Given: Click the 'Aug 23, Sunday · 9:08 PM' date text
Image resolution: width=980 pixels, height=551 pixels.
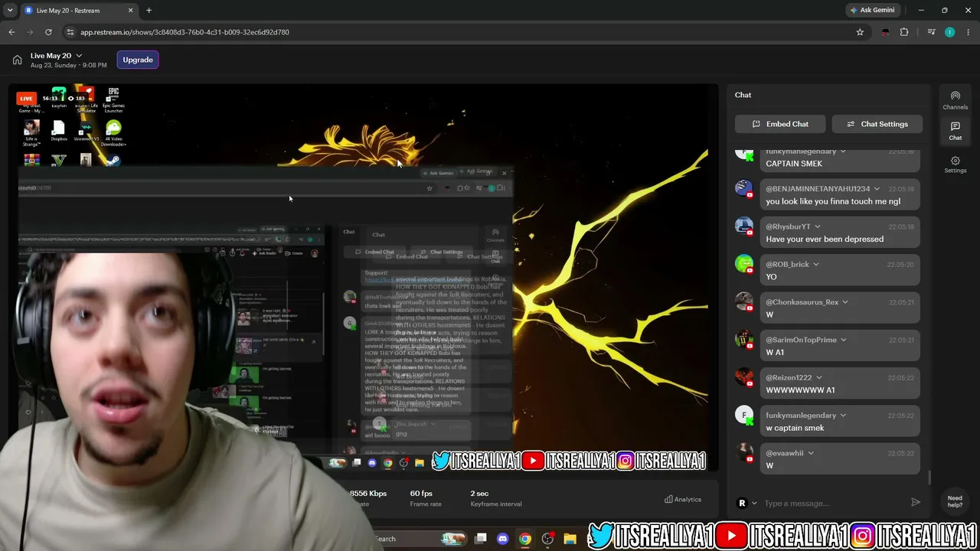Looking at the screenshot, I should pos(68,66).
